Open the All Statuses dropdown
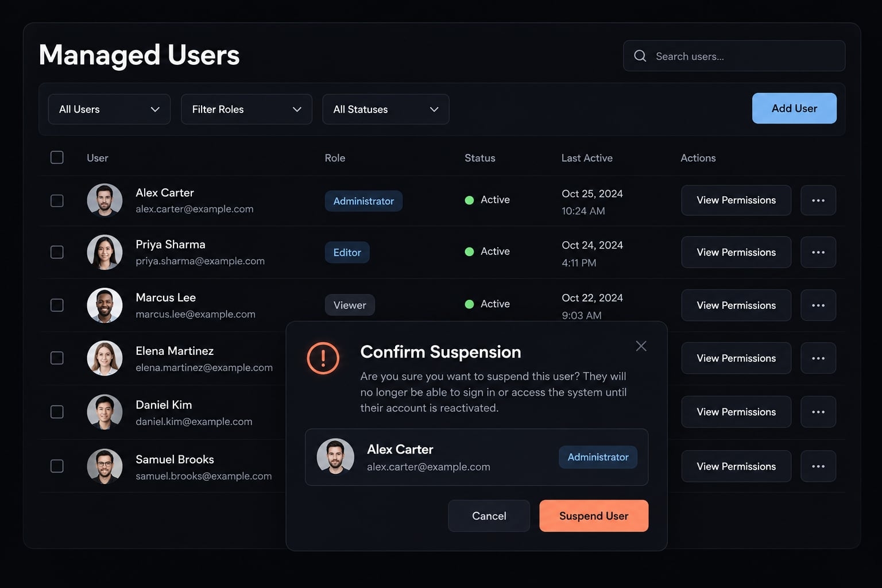Image resolution: width=882 pixels, height=588 pixels. click(386, 109)
